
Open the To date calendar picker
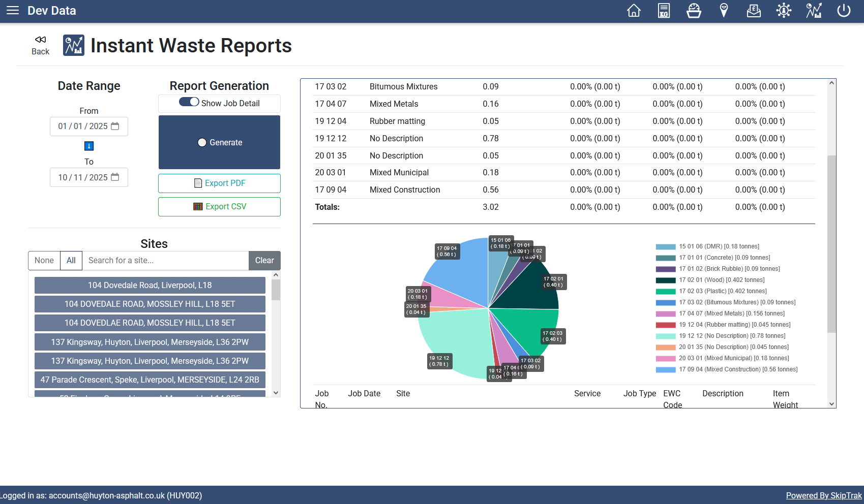[x=115, y=177]
